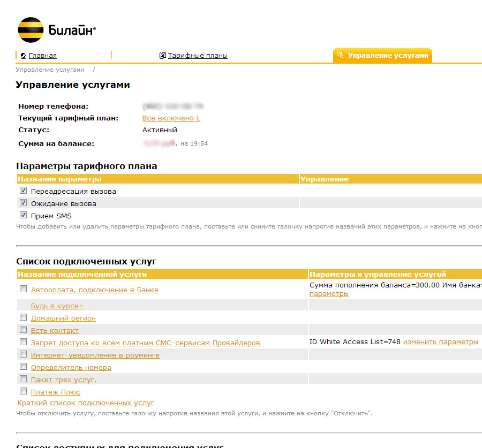Check the Пакет трех услуг checkbox
Viewport: 482px width, 448px height.
24,378
